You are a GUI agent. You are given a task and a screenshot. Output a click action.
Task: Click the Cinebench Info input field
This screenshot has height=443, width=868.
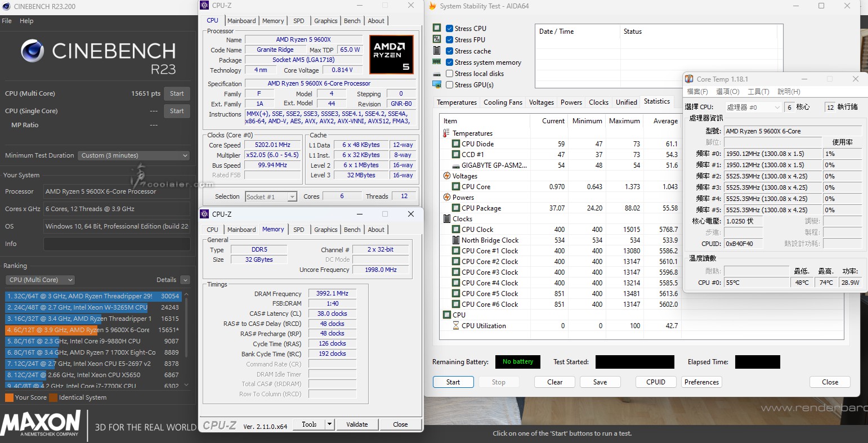[117, 244]
